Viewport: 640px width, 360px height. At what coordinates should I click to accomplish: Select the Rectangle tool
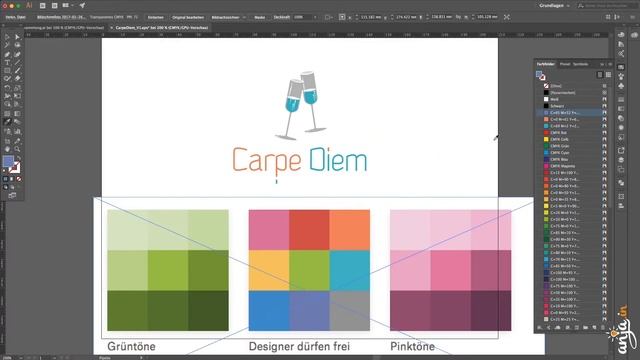7,71
